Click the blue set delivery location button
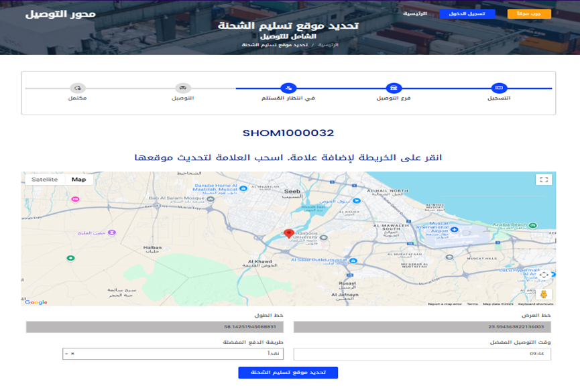Image resolution: width=580 pixels, height=392 pixels. click(x=288, y=373)
